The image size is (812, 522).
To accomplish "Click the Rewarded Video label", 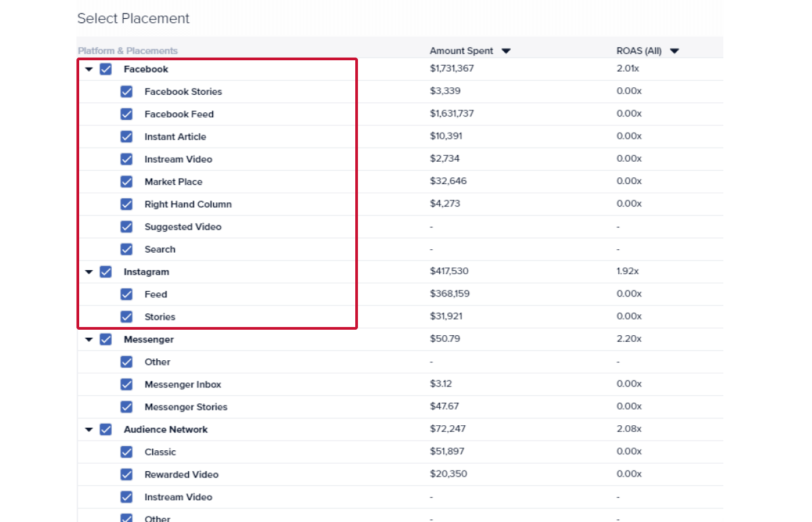I will pos(181,474).
